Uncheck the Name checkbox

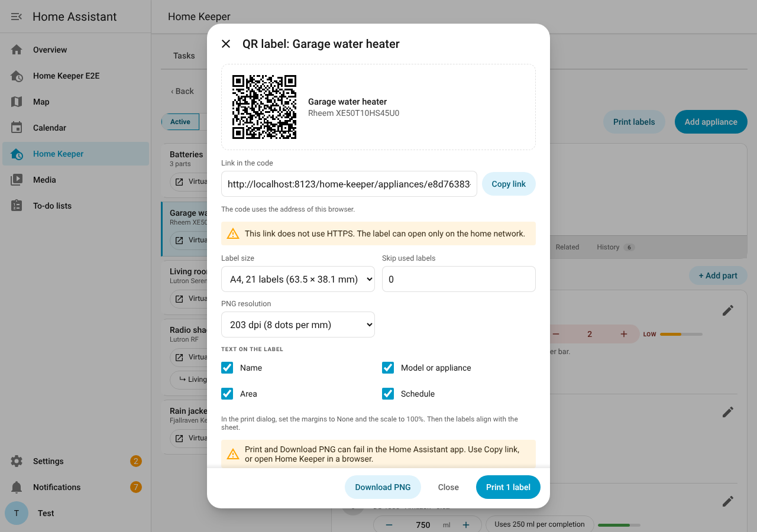point(227,368)
